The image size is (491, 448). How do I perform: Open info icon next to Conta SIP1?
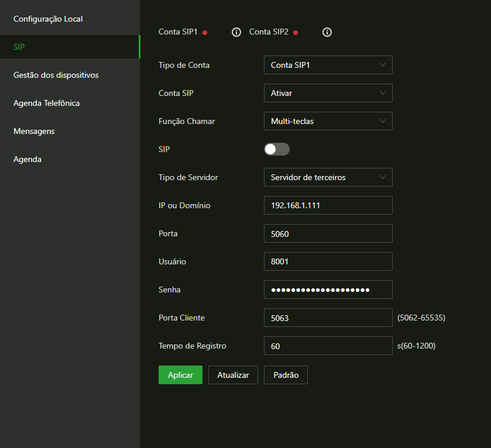point(236,32)
